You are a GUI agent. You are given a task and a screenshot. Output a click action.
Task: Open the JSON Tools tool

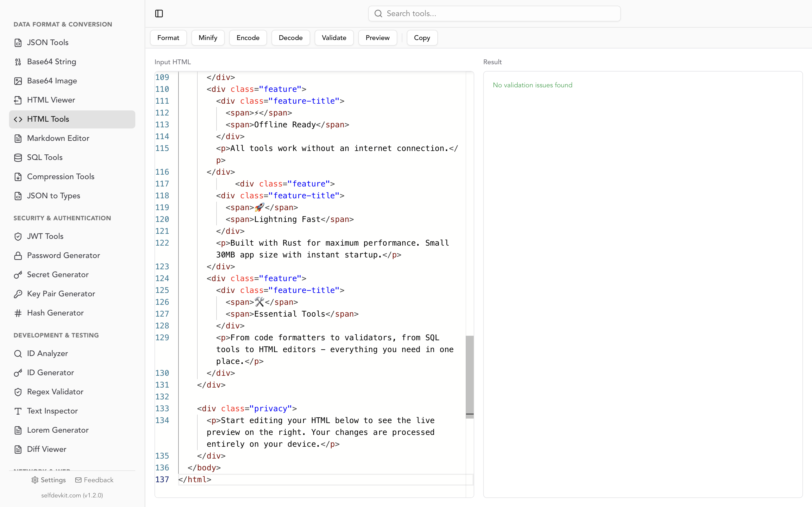(x=48, y=42)
